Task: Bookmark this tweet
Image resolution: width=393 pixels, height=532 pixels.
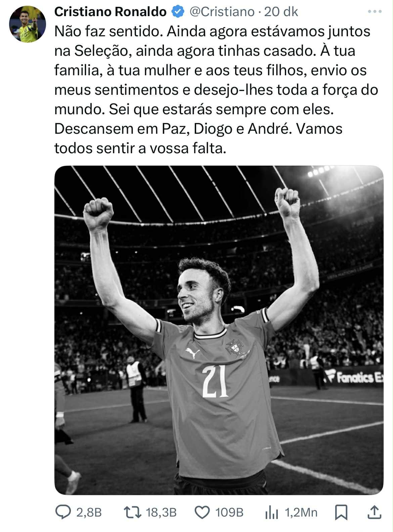Action: pyautogui.click(x=341, y=512)
